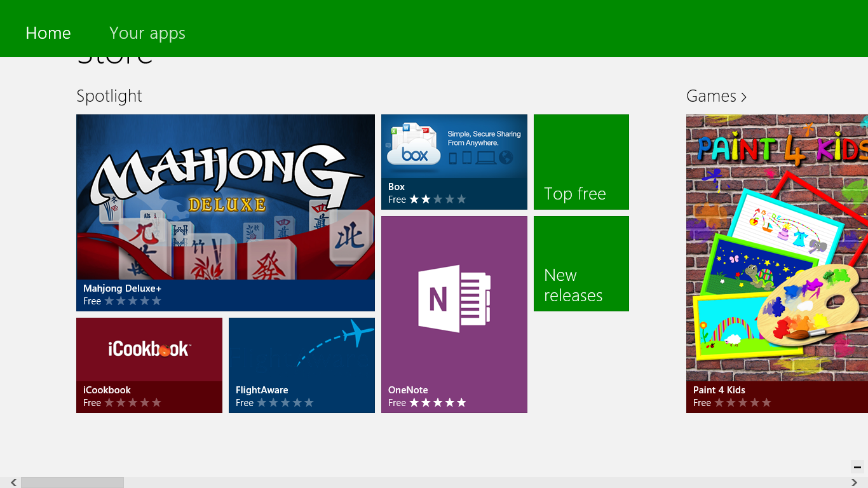
Task: Open the Top free tile
Action: pos(581,162)
